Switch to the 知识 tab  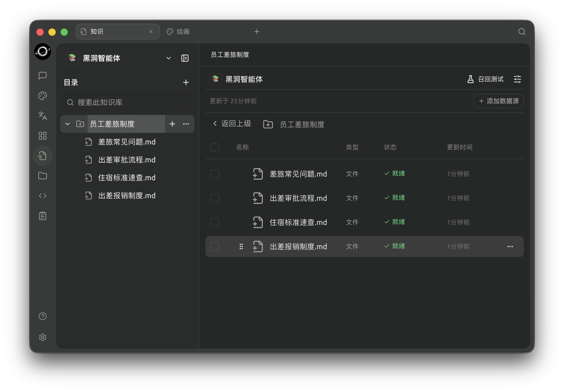118,32
